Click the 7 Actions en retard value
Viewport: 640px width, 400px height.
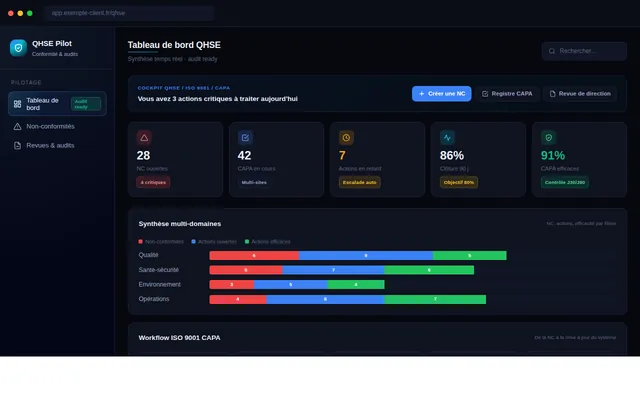pos(342,156)
